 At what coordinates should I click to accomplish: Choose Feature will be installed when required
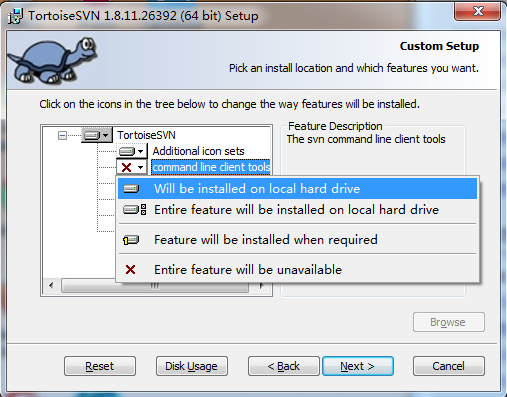click(297, 240)
